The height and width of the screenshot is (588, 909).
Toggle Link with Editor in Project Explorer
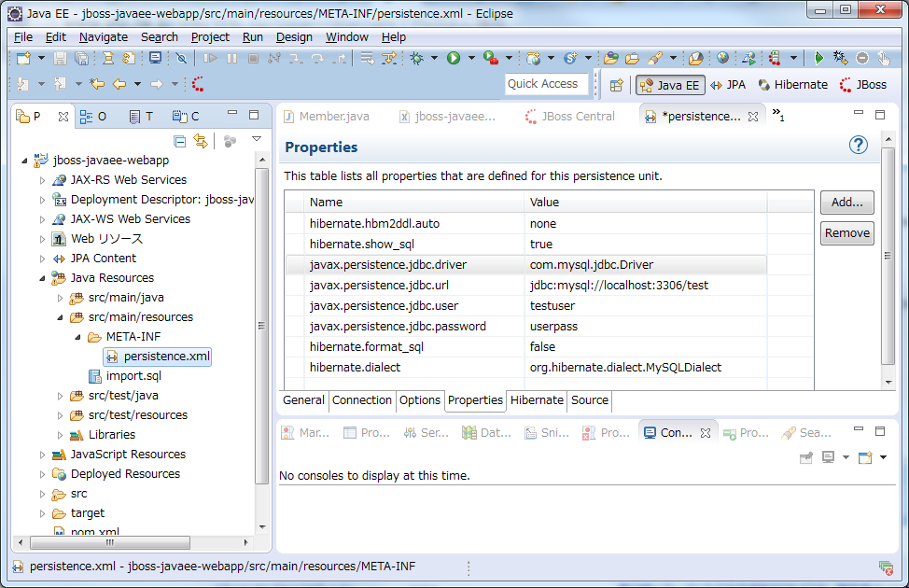(x=201, y=141)
